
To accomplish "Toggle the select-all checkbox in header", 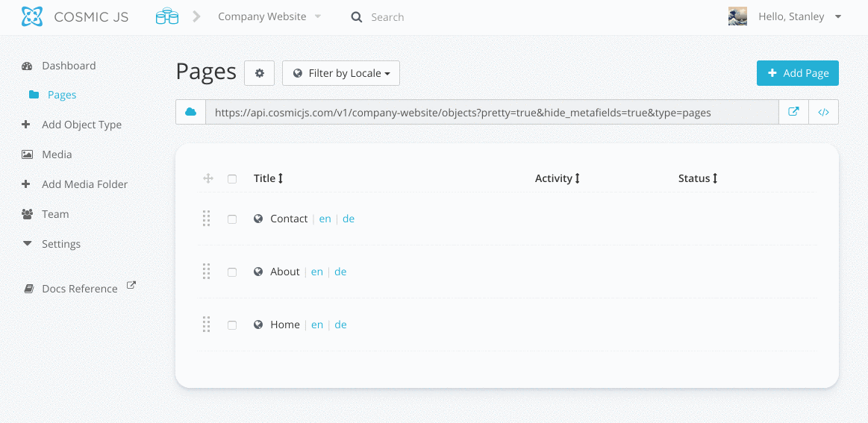I will 232,179.
